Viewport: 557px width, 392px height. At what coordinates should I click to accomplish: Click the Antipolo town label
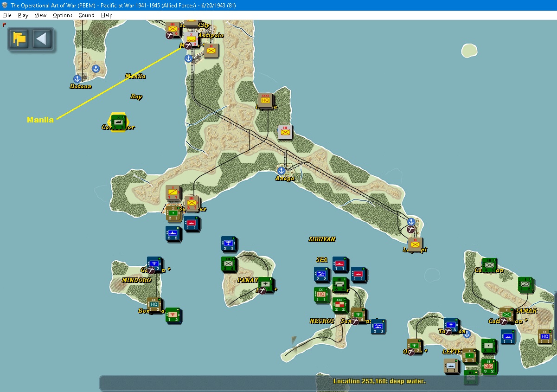[x=211, y=35]
